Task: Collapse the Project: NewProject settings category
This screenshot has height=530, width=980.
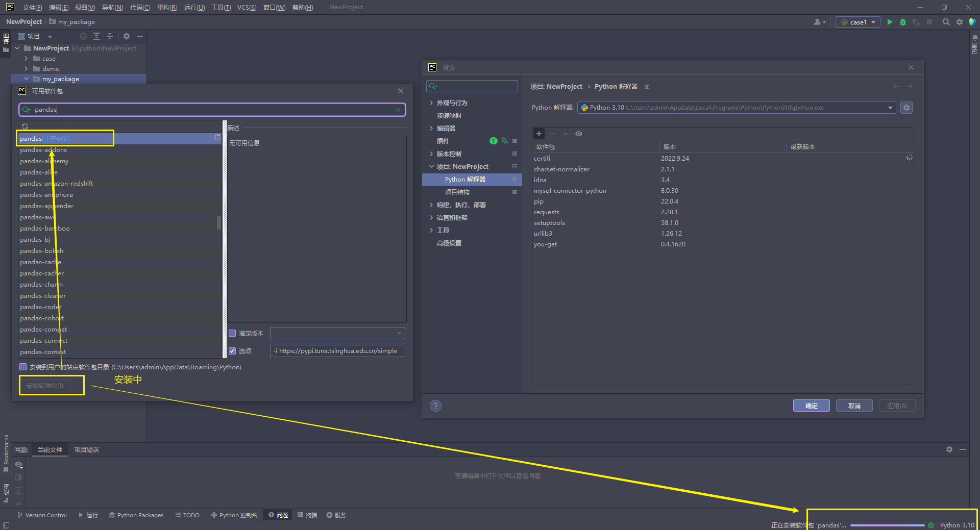Action: coord(431,167)
